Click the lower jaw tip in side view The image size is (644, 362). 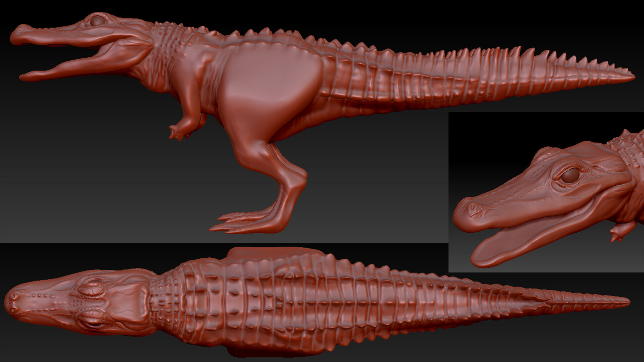(25, 77)
